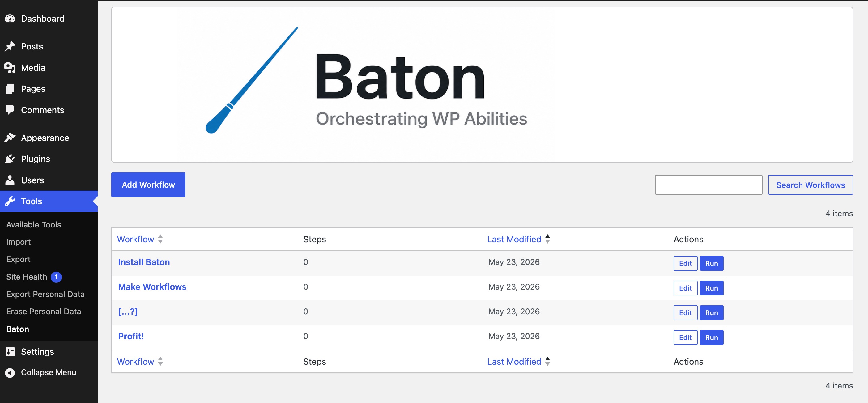This screenshot has height=403, width=868.
Task: Open the [...?] workflow link
Action: [128, 311]
